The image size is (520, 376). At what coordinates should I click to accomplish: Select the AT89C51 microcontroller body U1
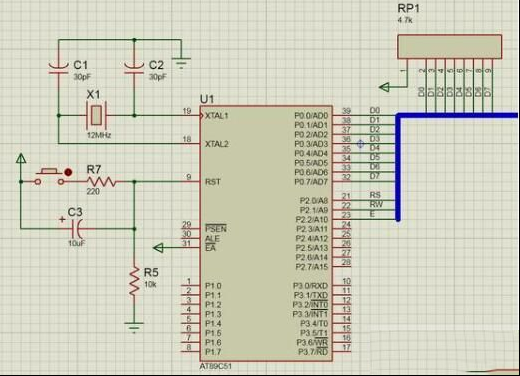(266, 233)
